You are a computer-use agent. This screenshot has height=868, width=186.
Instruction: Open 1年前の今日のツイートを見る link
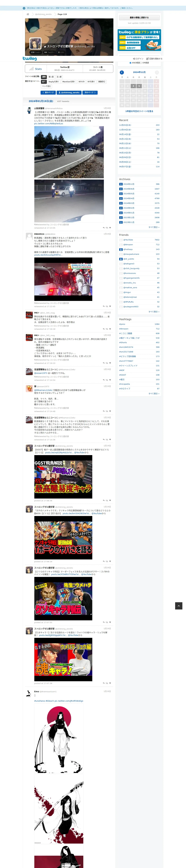coord(139,111)
